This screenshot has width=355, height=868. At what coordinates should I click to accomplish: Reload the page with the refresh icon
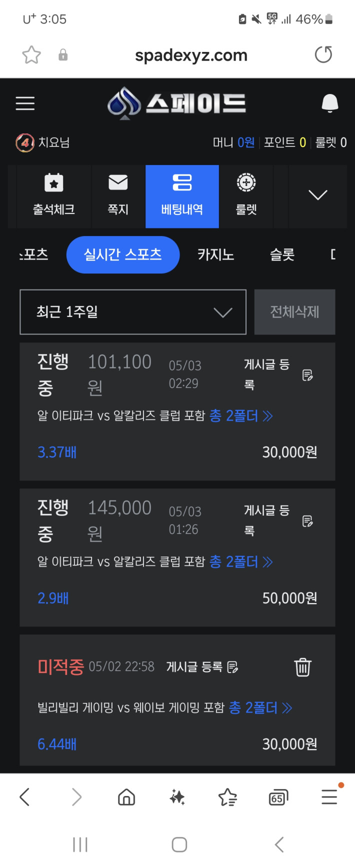tap(323, 54)
